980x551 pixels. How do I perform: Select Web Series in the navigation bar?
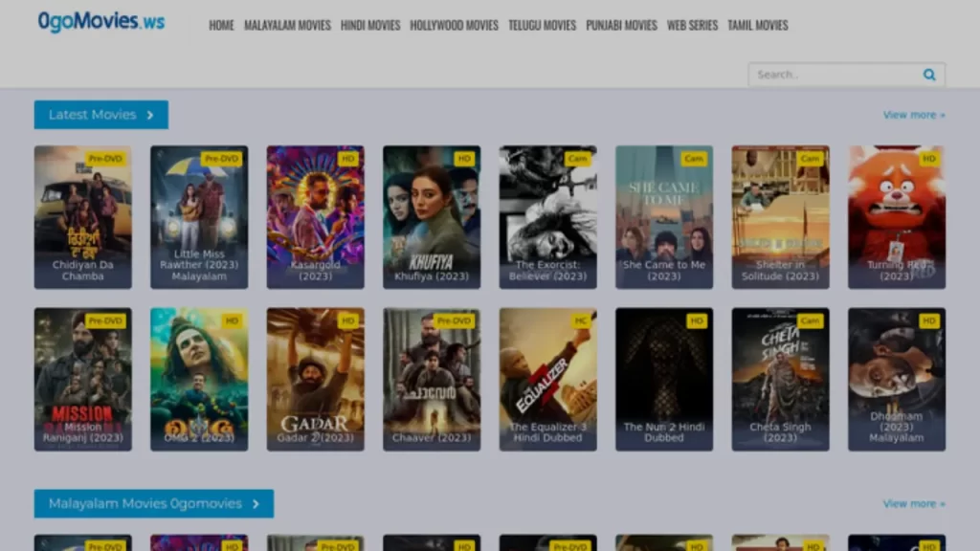pos(692,26)
